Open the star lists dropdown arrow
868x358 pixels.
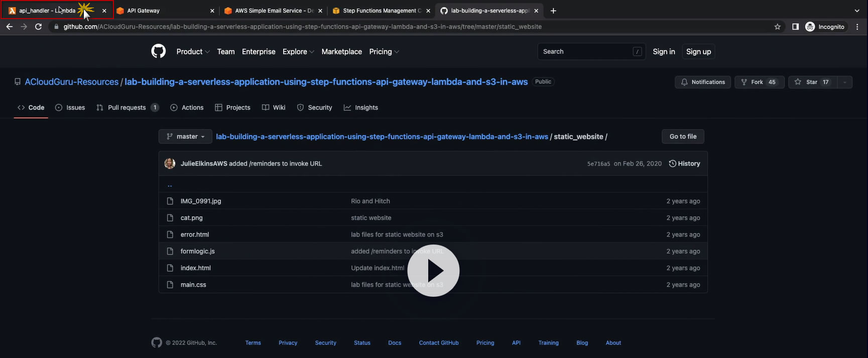click(x=844, y=82)
